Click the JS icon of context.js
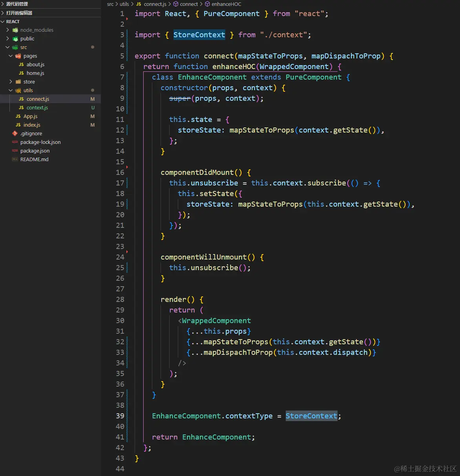This screenshot has width=460, height=476. [x=21, y=107]
